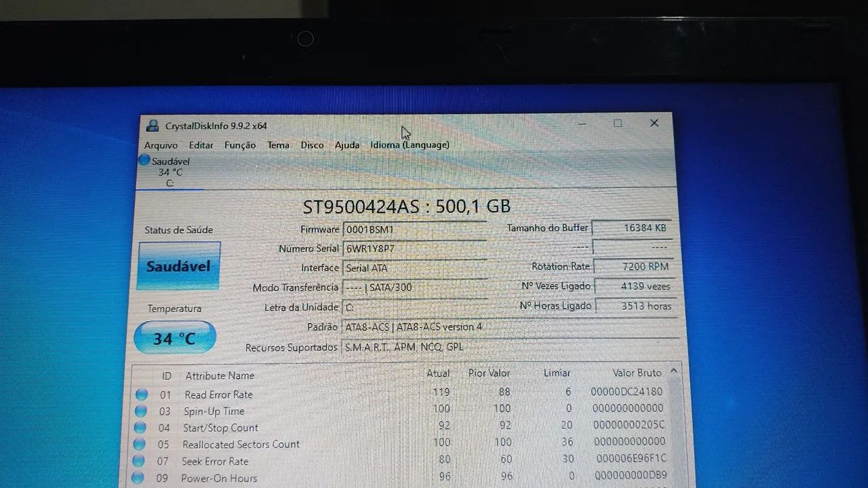Click the 34 °C temperature button
This screenshot has width=868, height=488.
coord(175,338)
